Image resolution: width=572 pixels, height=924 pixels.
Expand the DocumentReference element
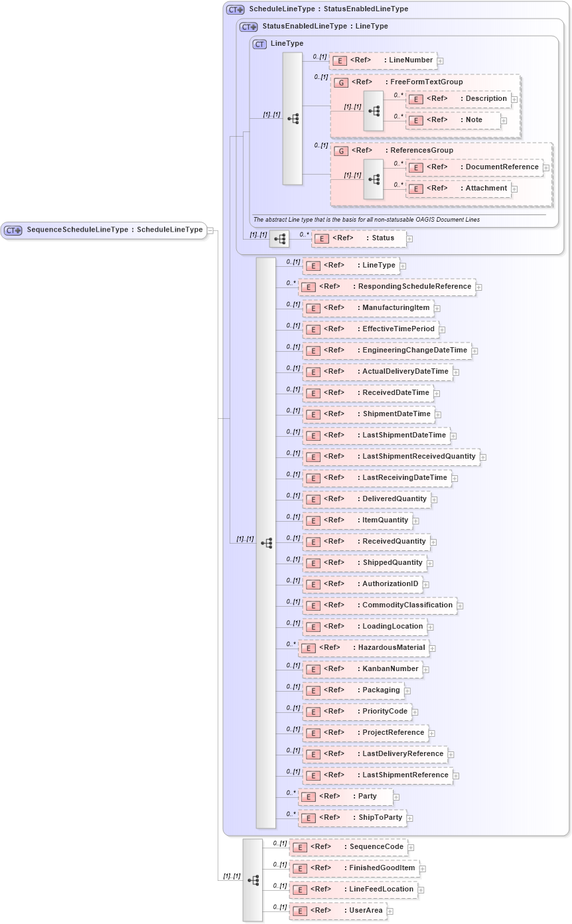[545, 167]
